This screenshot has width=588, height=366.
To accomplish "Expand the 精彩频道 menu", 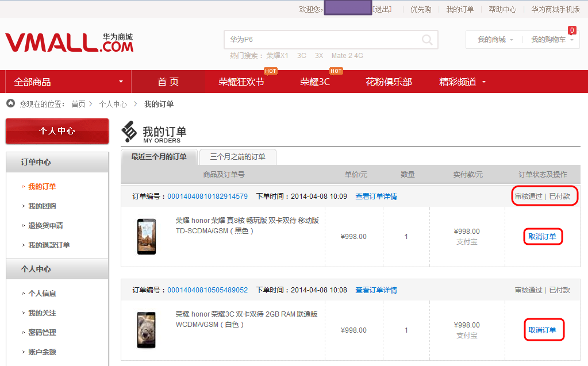I will [462, 82].
